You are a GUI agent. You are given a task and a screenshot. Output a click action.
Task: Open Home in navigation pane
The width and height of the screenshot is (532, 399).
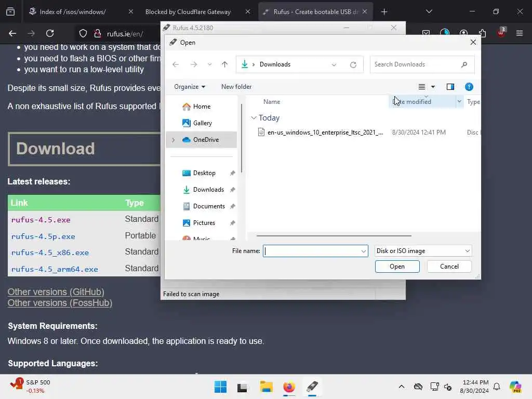[x=202, y=107]
